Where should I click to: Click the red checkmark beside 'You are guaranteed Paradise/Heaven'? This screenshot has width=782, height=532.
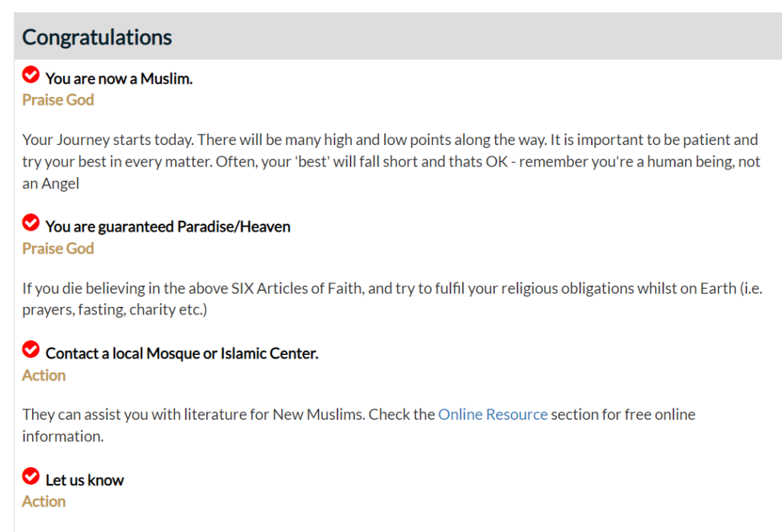(31, 222)
